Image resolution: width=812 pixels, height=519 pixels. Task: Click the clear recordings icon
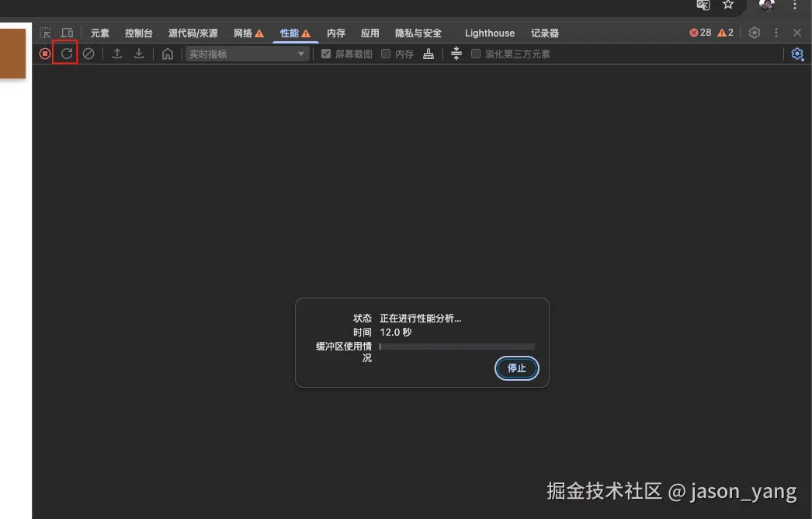coord(88,54)
